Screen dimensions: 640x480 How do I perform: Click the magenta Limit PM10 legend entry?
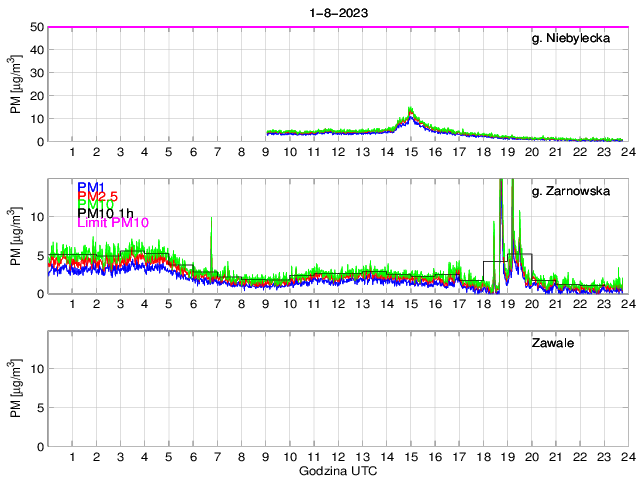[x=113, y=223]
